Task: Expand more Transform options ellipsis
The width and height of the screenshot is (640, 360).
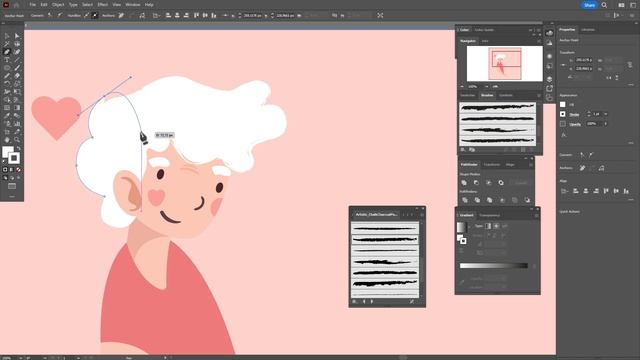Action: coord(631,84)
